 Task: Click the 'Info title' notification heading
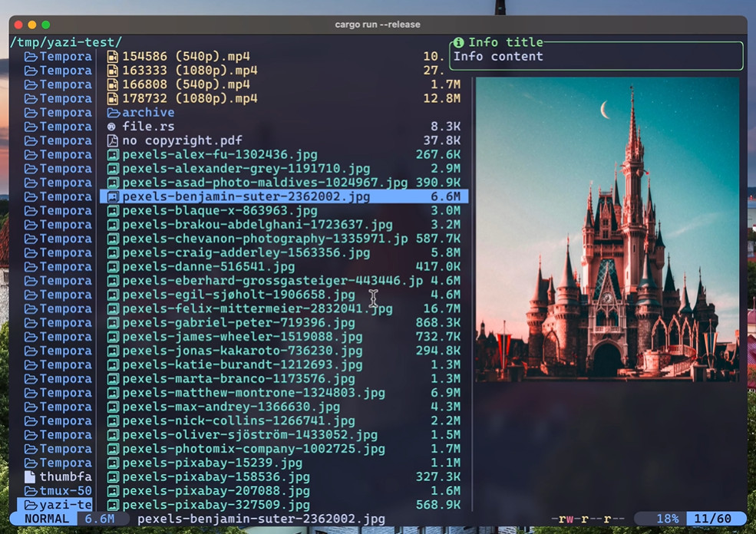506,42
